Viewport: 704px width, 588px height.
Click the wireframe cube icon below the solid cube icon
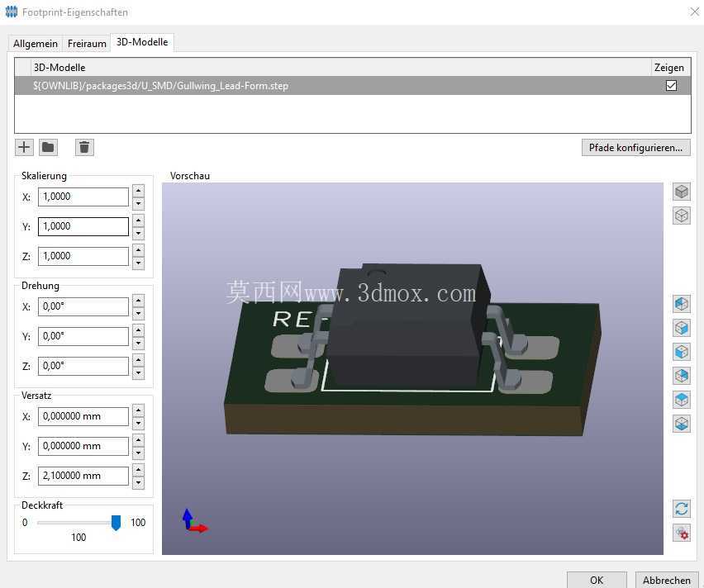(682, 216)
